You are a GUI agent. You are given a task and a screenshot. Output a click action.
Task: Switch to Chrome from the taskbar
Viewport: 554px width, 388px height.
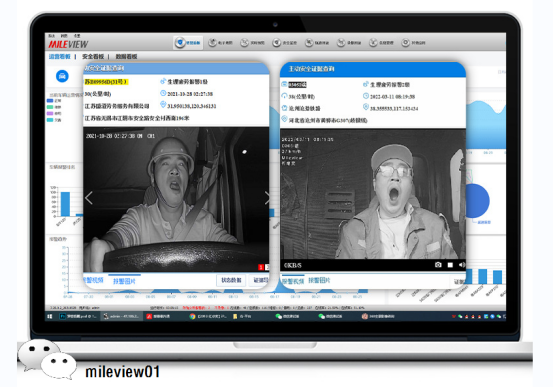point(192,316)
